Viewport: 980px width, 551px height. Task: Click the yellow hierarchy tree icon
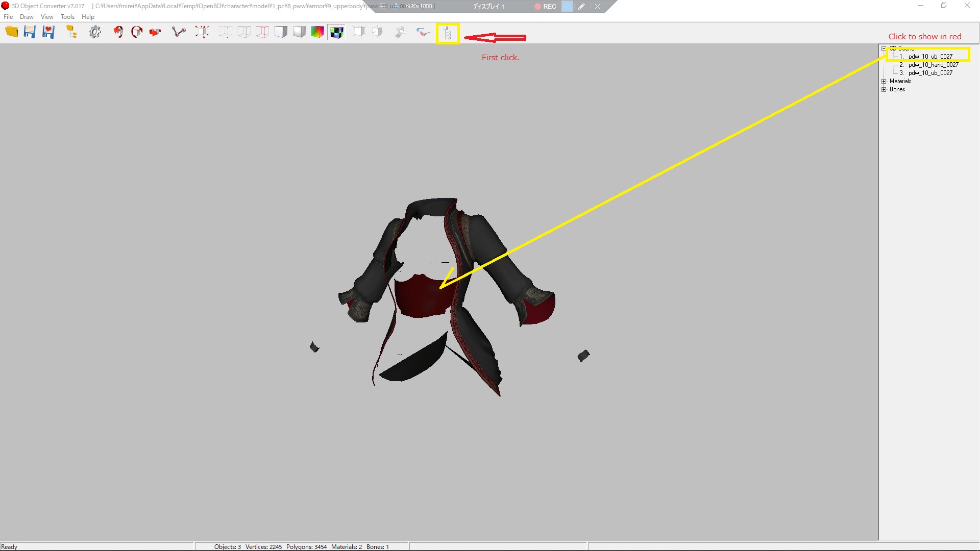[71, 32]
